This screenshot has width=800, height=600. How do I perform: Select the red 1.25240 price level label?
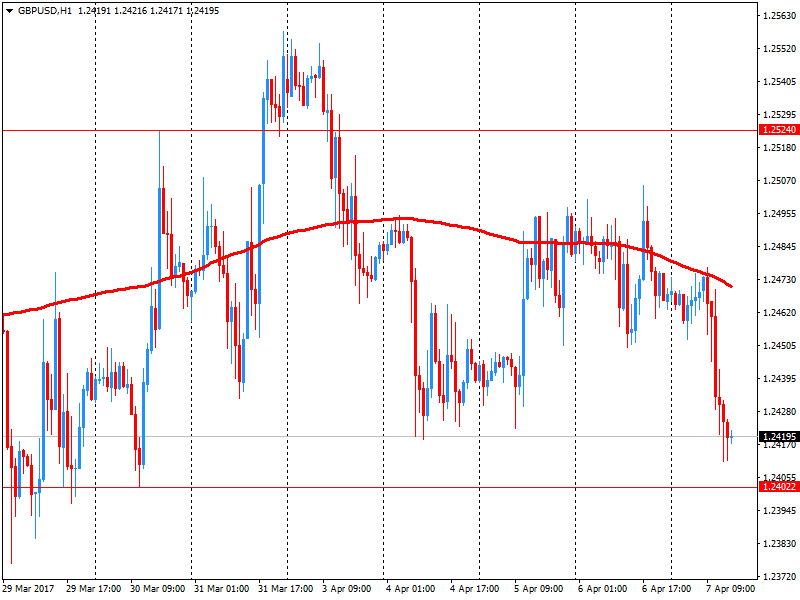(779, 130)
